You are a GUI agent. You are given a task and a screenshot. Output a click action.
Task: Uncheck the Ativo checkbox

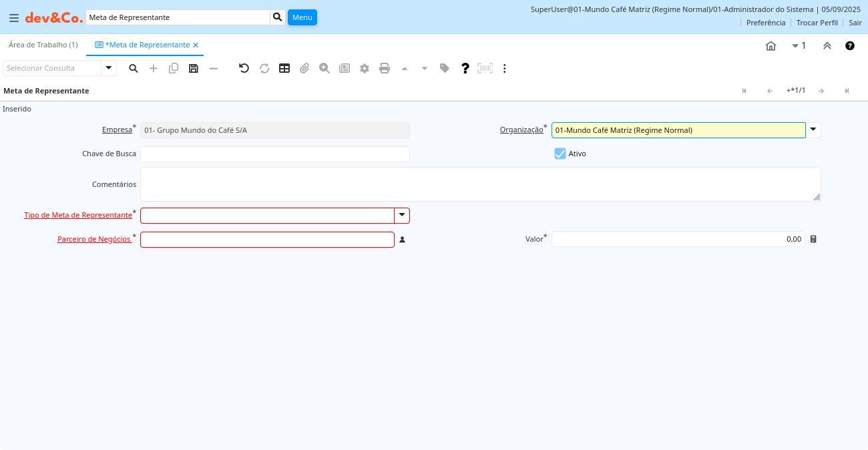(x=560, y=154)
